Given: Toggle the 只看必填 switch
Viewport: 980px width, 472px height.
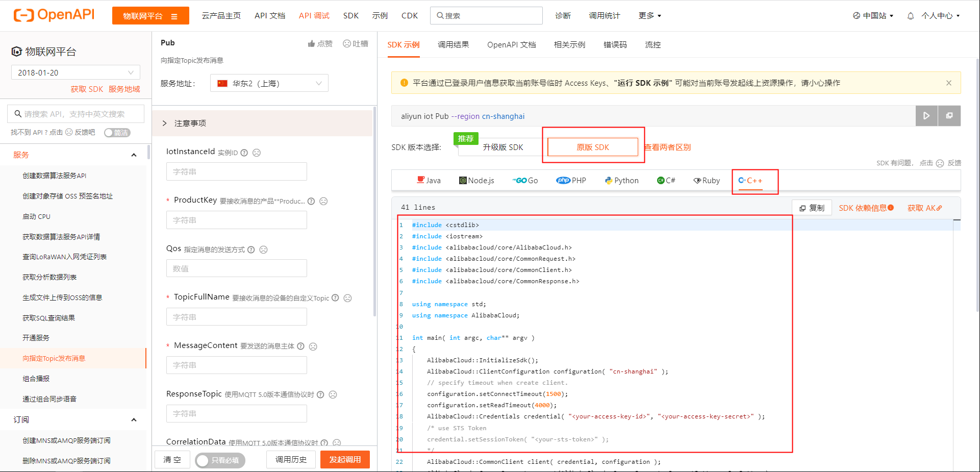Looking at the screenshot, I should pos(220,460).
